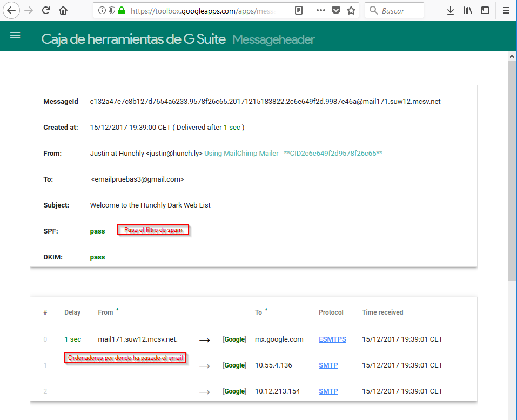The image size is (517, 420).
Task: Click the [Google] tag beside 10.55.4.136
Action: tap(234, 365)
